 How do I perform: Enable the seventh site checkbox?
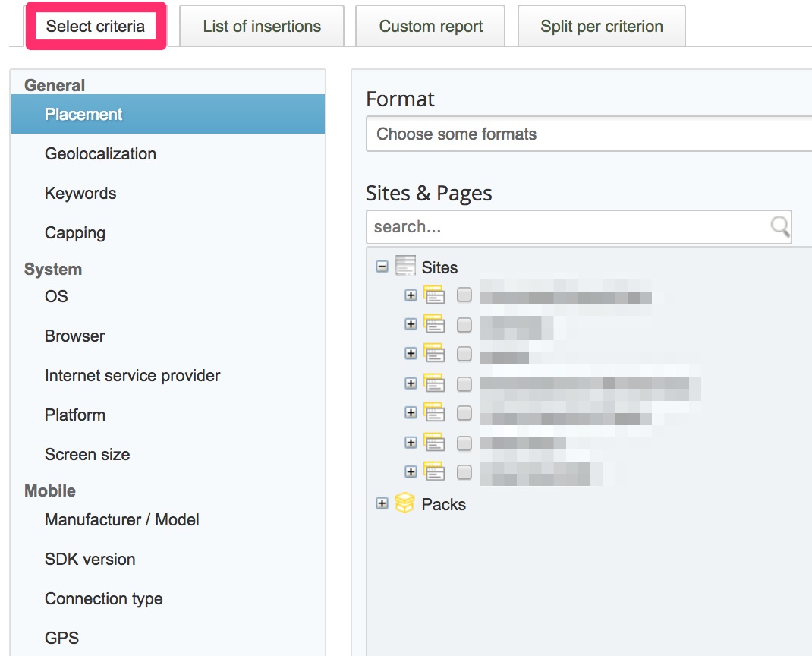464,471
